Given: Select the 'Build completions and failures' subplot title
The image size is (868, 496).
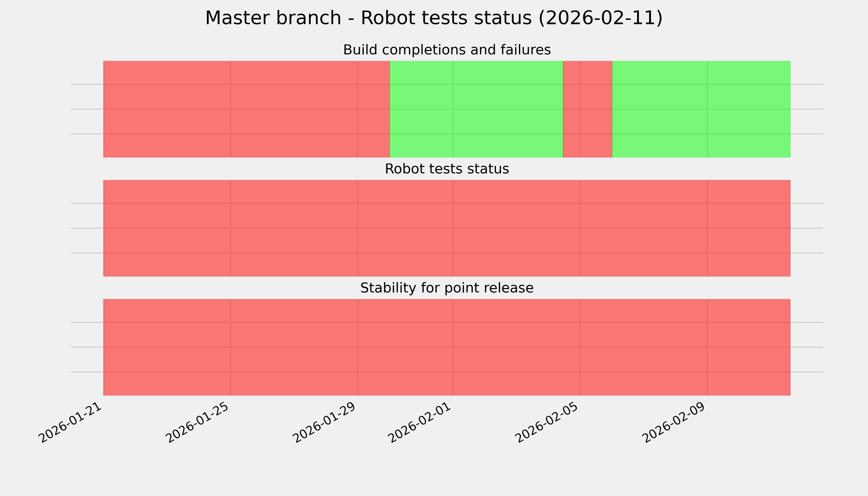Looking at the screenshot, I should [x=447, y=50].
